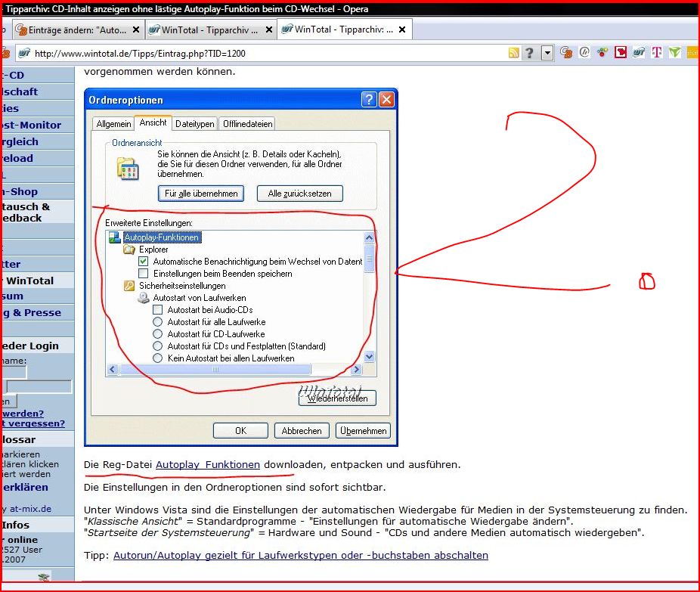Image resolution: width=700 pixels, height=592 pixels.
Task: Click the 'erklären' glossary link in sidebar
Action: tap(25, 487)
